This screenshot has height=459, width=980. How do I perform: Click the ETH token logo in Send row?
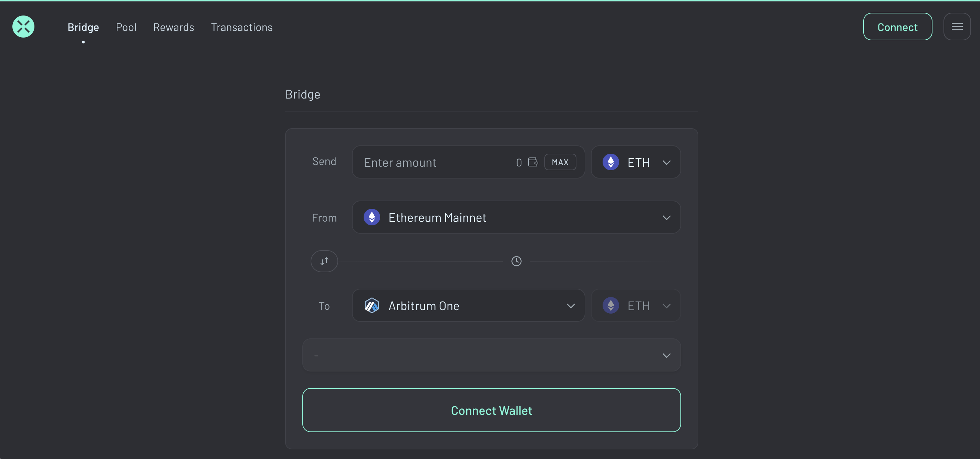pyautogui.click(x=611, y=162)
